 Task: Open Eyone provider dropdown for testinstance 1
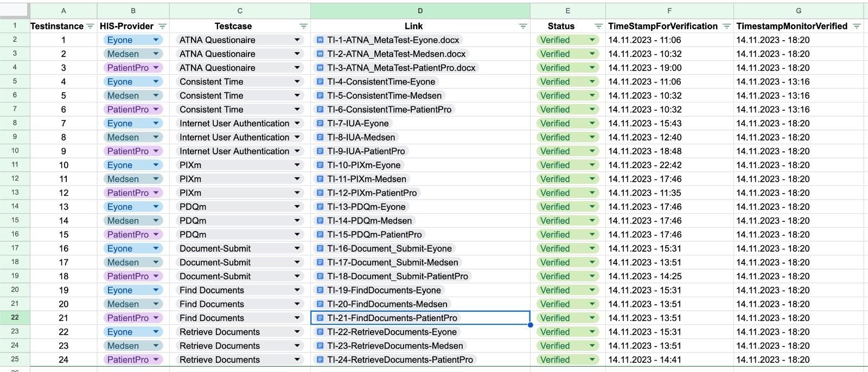tap(156, 40)
